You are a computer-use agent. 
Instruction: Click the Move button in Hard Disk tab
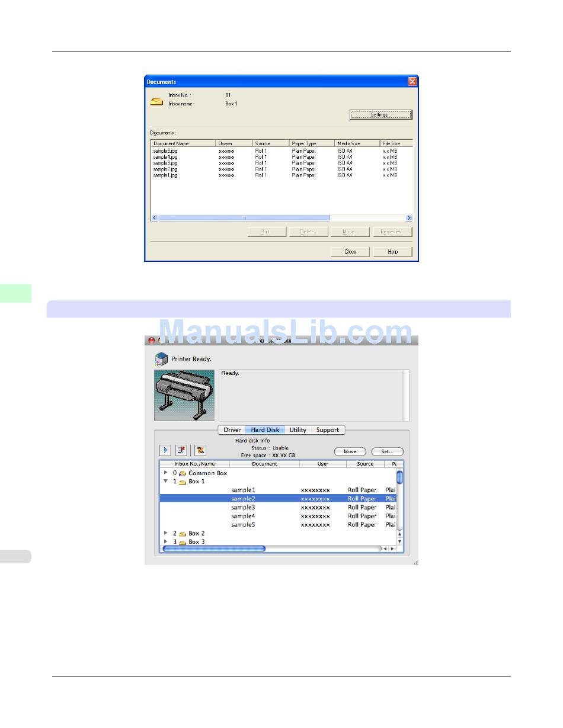(350, 451)
